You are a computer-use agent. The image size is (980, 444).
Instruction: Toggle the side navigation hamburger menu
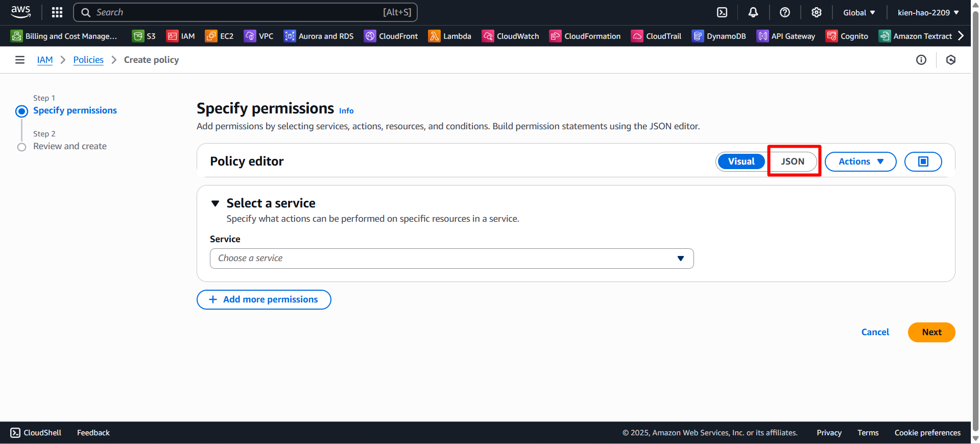point(20,60)
